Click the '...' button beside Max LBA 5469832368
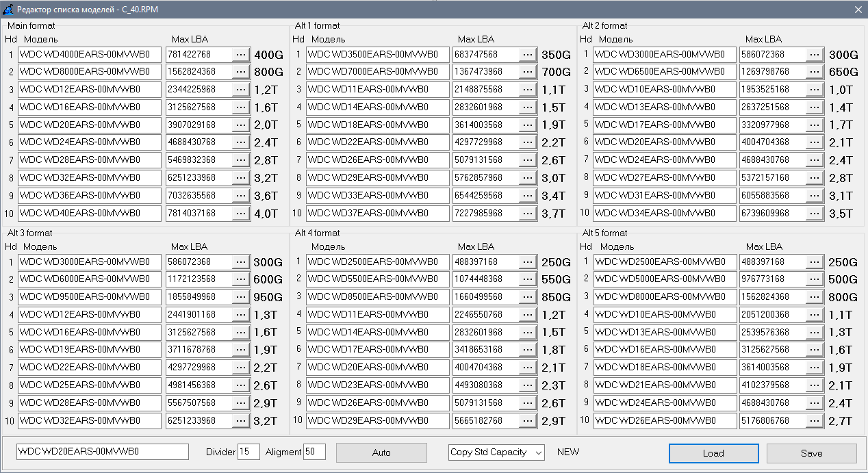The image size is (868, 473). [x=242, y=160]
